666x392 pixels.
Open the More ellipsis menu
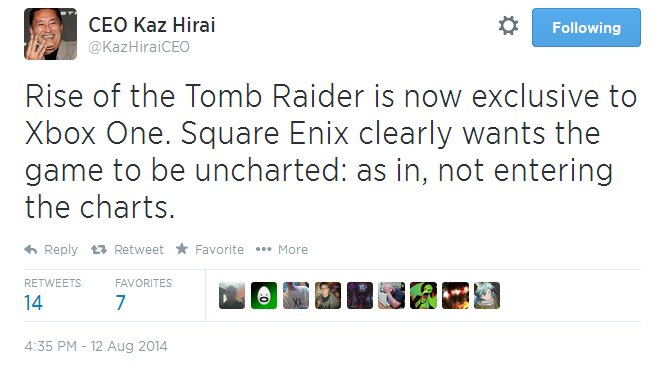tap(263, 249)
